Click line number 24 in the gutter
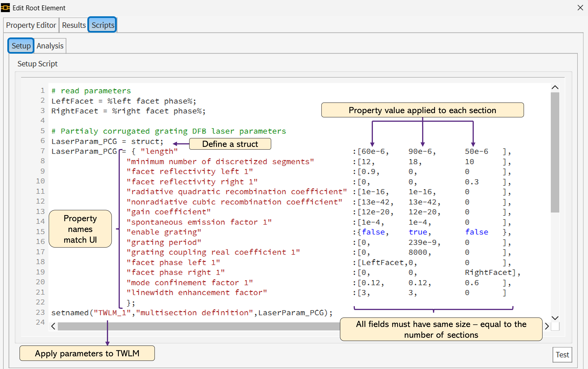The height and width of the screenshot is (369, 588). [x=40, y=322]
